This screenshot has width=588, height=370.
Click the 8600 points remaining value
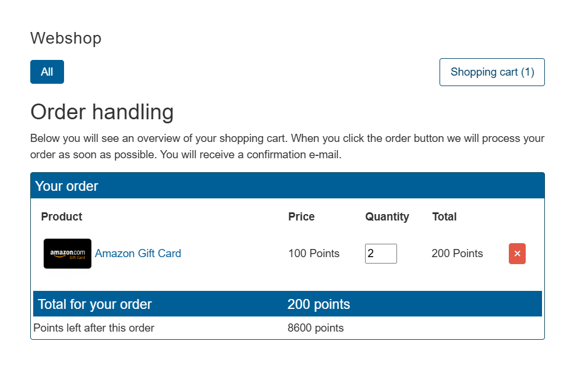point(316,328)
